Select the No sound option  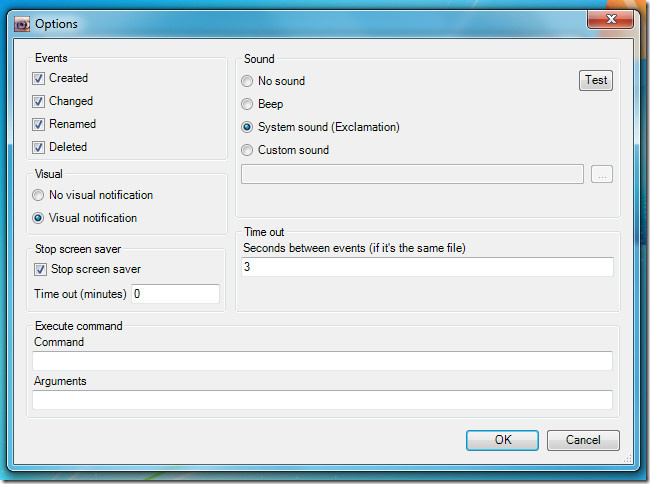coord(247,81)
